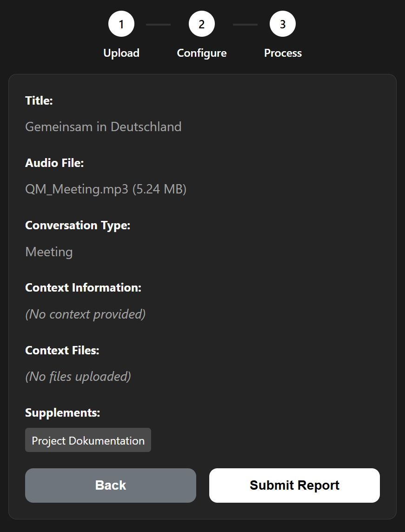
Task: Go to the Upload step label
Action: (x=121, y=53)
